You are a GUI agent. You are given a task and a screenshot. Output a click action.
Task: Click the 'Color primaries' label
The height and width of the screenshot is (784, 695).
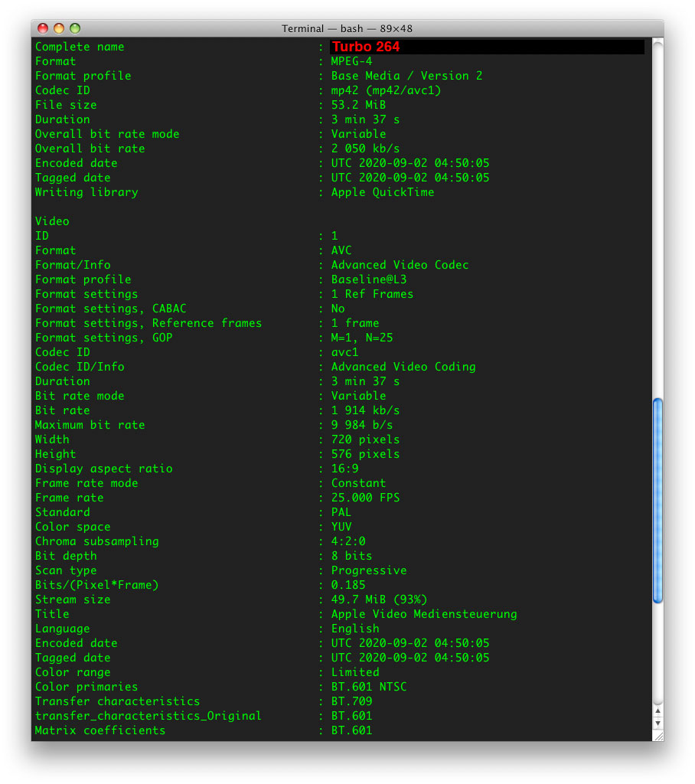tap(86, 687)
